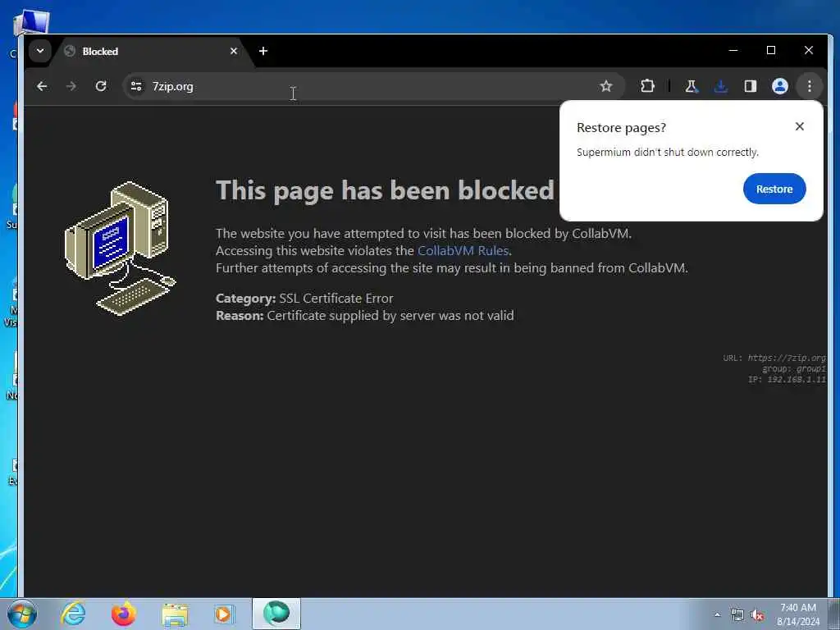Open Windows Media Player from taskbar
Image resolution: width=840 pixels, height=630 pixels.
[x=224, y=614]
